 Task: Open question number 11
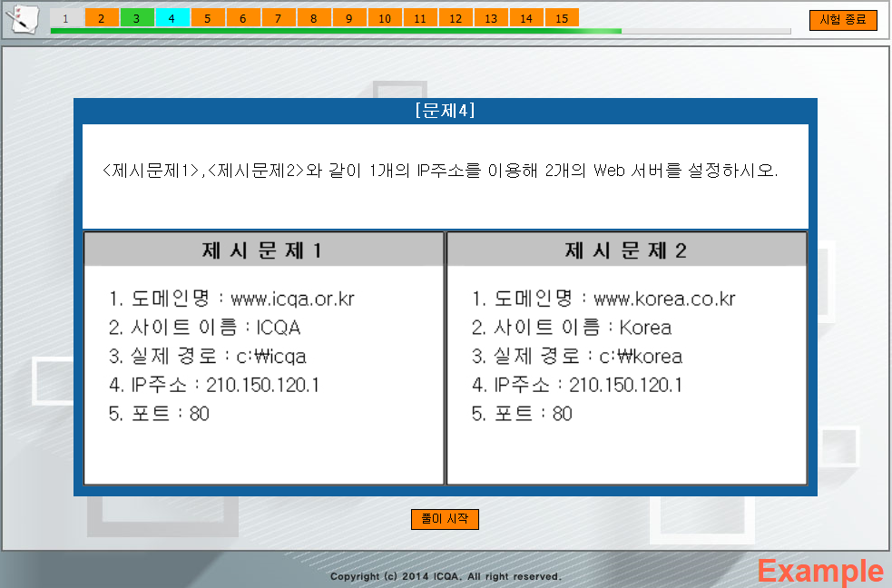[419, 17]
